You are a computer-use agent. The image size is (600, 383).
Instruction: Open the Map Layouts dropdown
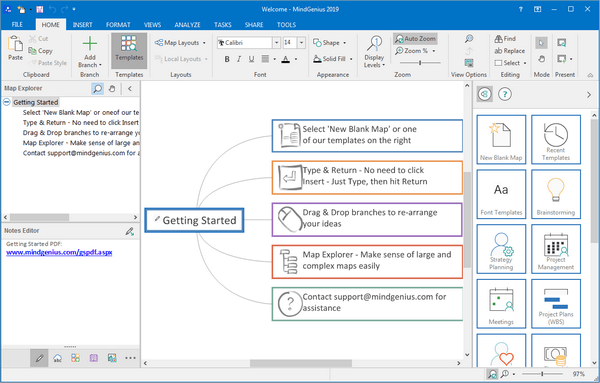[x=181, y=43]
